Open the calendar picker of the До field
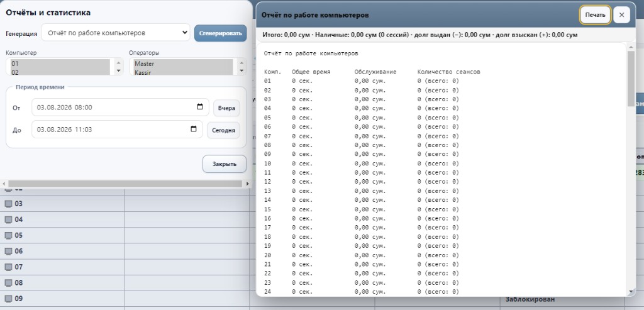644x310 pixels. [194, 129]
